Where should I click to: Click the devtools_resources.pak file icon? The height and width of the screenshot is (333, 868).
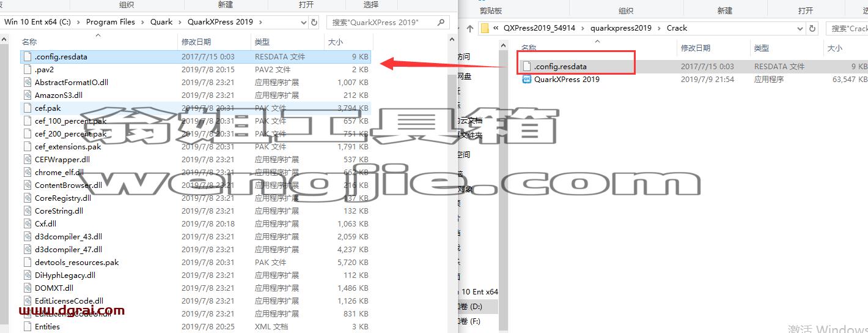(x=28, y=262)
